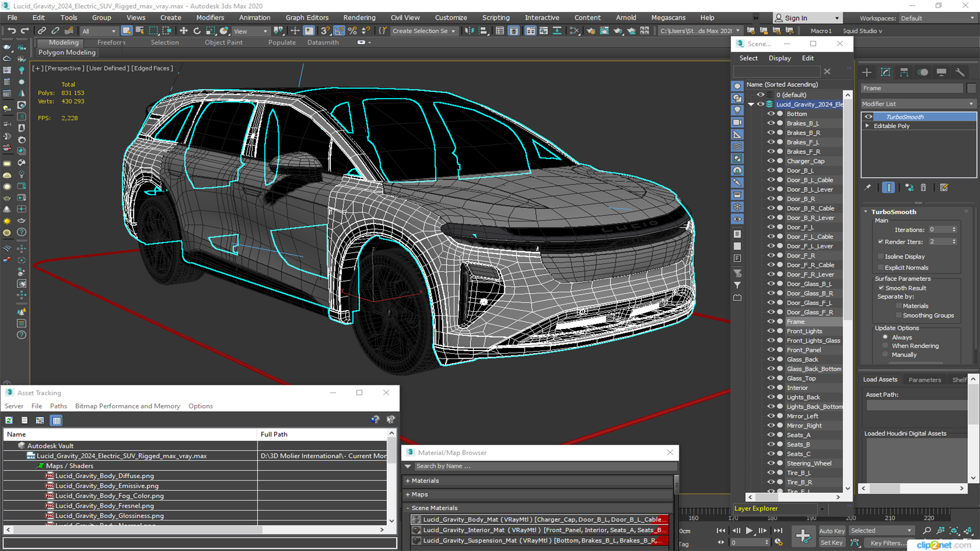Viewport: 980px width, 551px height.
Task: Click the Undo arrow in the main toolbar
Action: click(x=11, y=31)
